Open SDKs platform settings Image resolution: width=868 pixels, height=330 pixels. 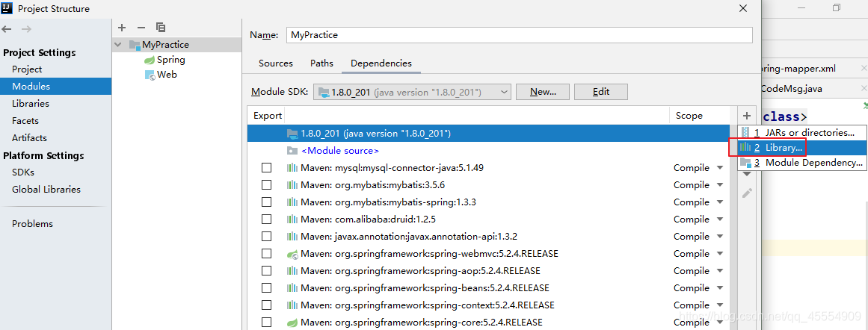pyautogui.click(x=23, y=172)
